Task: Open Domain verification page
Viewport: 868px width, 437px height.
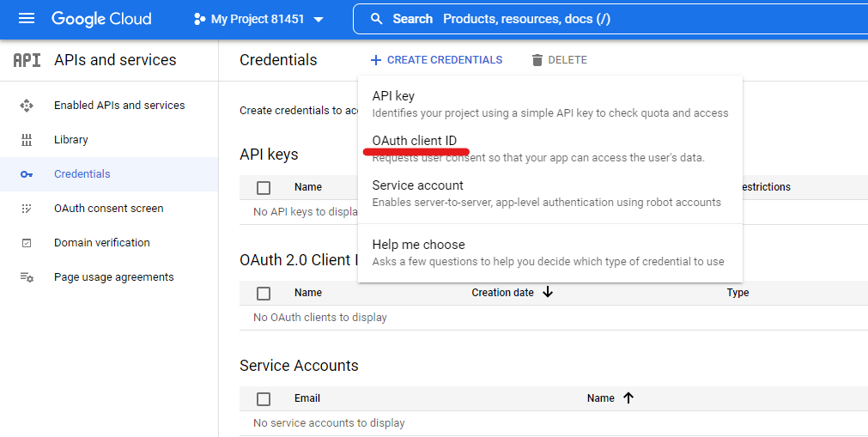Action: point(102,243)
